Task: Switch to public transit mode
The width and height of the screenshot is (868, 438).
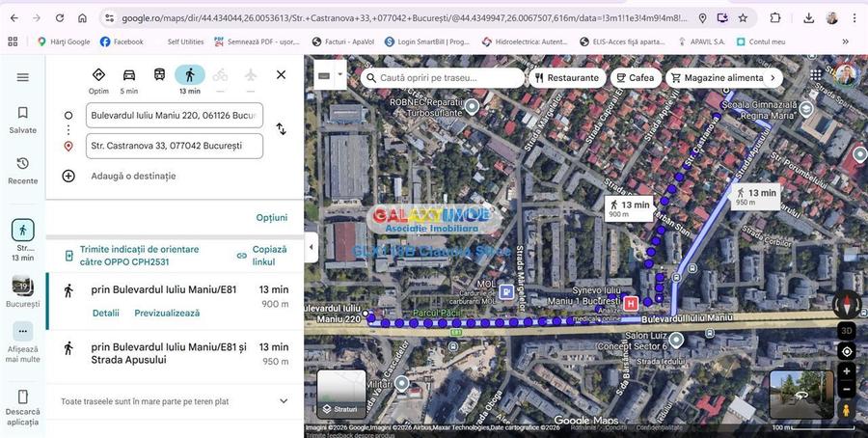Action: click(159, 74)
